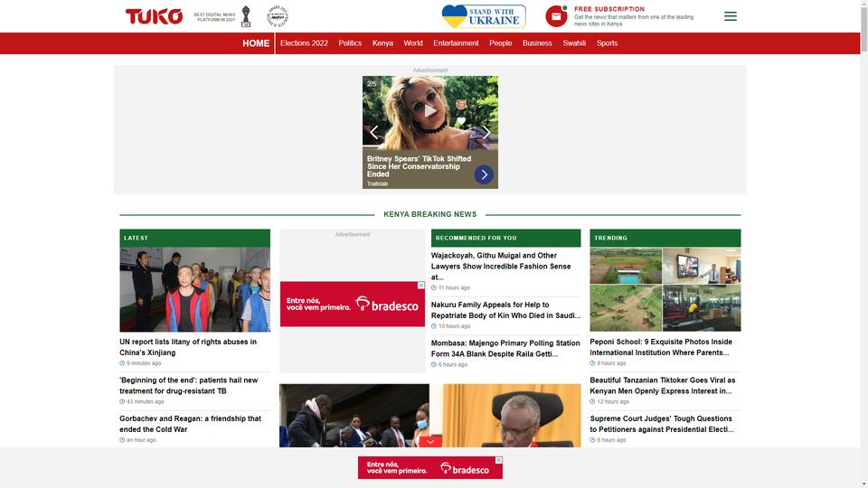The height and width of the screenshot is (488, 868).
Task: Click the blue round arrow button in ad
Action: coord(483,174)
